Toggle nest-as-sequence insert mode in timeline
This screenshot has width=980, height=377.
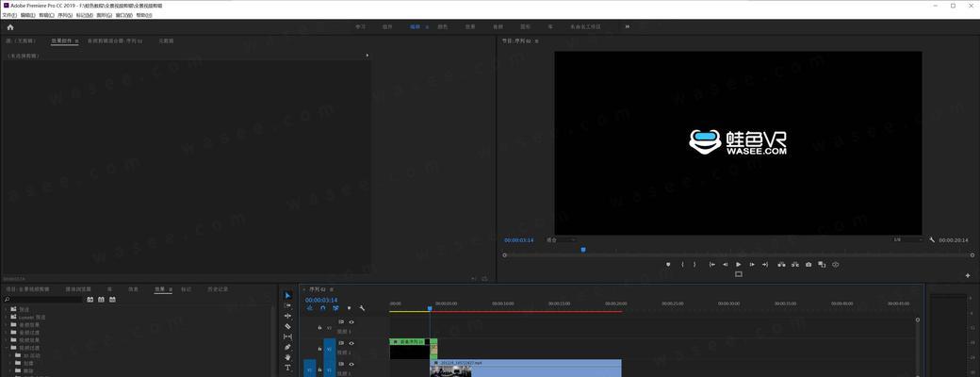point(309,308)
